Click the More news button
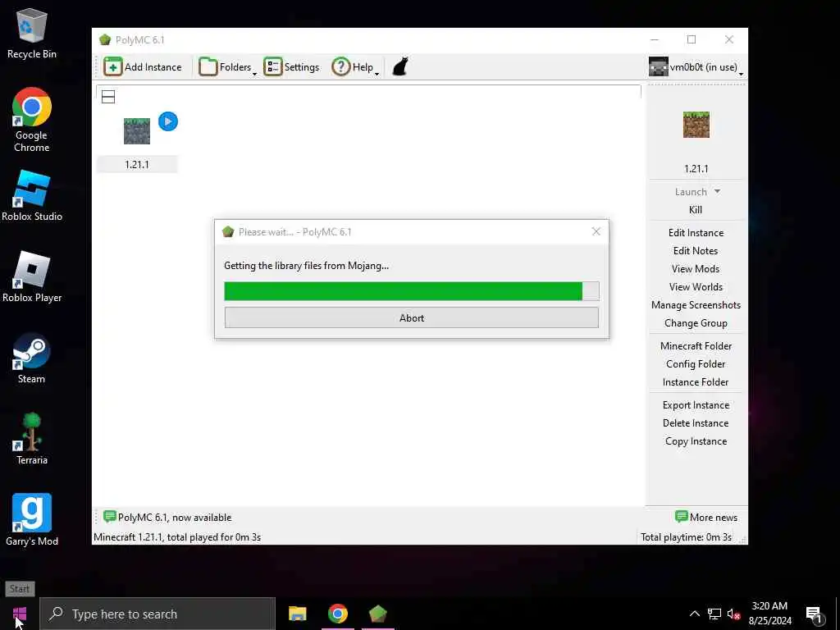Viewport: 840px width, 630px height. (x=706, y=517)
